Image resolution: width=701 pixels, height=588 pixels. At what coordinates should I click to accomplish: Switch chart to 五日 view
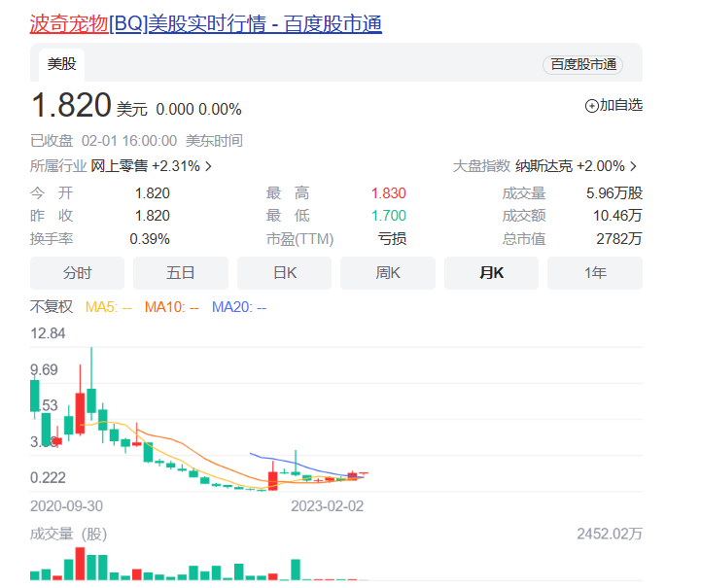click(x=181, y=273)
